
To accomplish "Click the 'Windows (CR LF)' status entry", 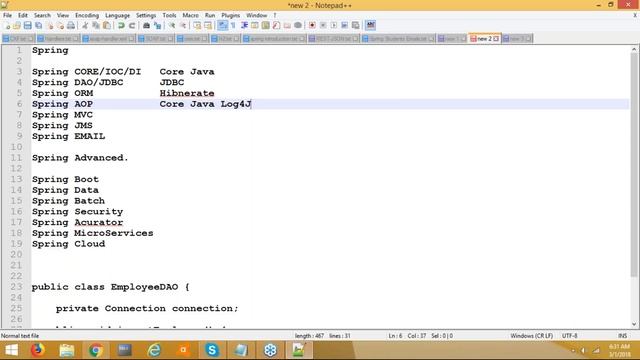I will (531, 336).
